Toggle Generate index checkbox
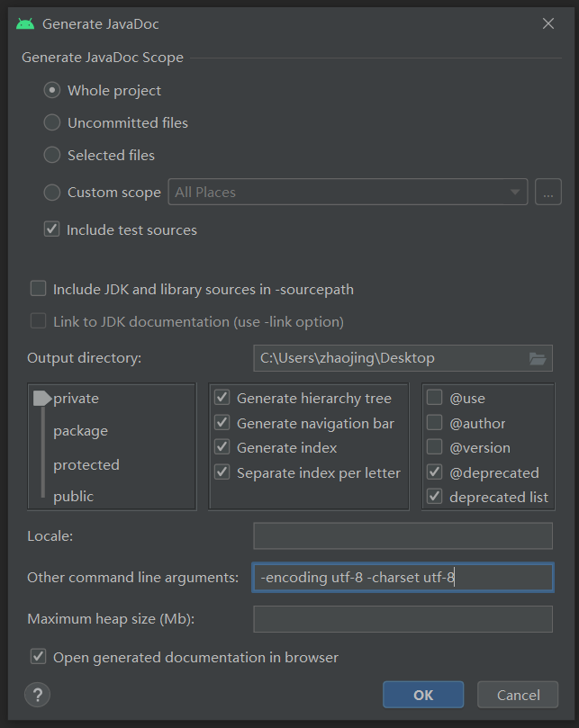Image resolution: width=579 pixels, height=728 pixels. coord(222,447)
